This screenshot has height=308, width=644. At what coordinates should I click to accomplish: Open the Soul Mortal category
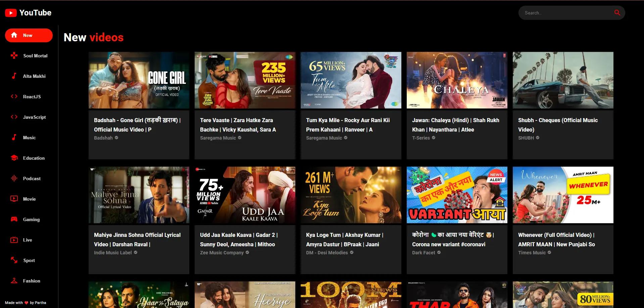[29, 56]
